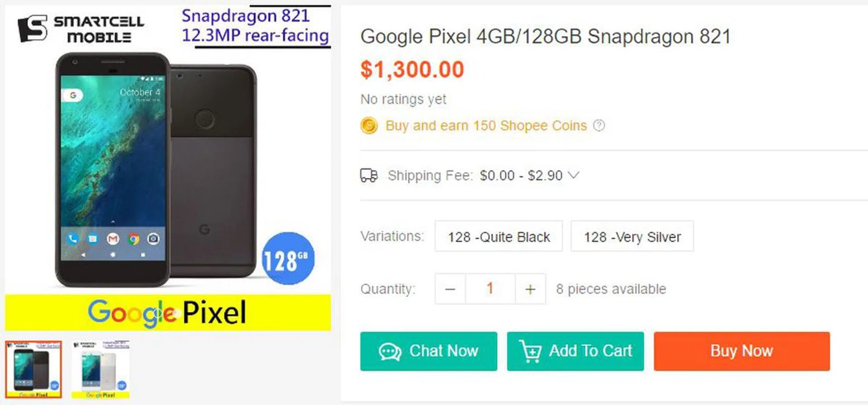Click the Shopee Coins help question icon
This screenshot has height=405, width=868.
click(x=599, y=125)
